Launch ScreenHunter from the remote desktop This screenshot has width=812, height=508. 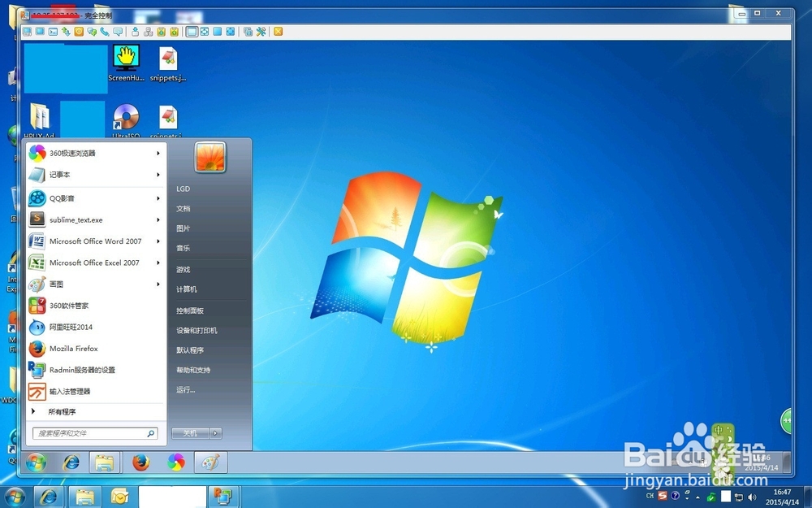(x=124, y=59)
